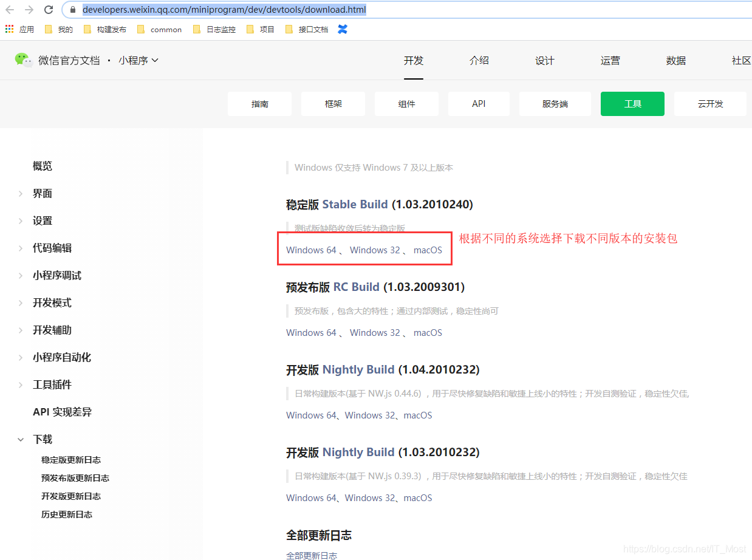Click the Confluence bookmark icon
The image size is (752, 560).
pos(343,29)
